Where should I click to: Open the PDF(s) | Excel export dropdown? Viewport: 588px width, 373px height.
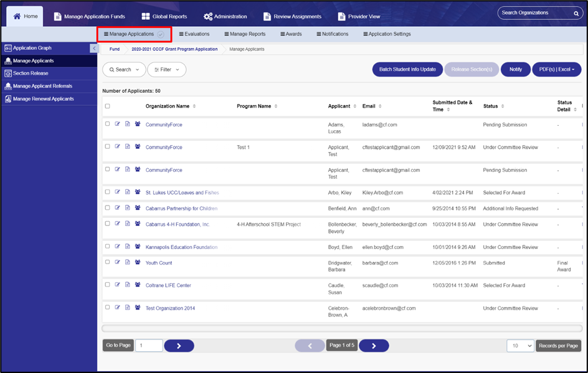tap(557, 69)
